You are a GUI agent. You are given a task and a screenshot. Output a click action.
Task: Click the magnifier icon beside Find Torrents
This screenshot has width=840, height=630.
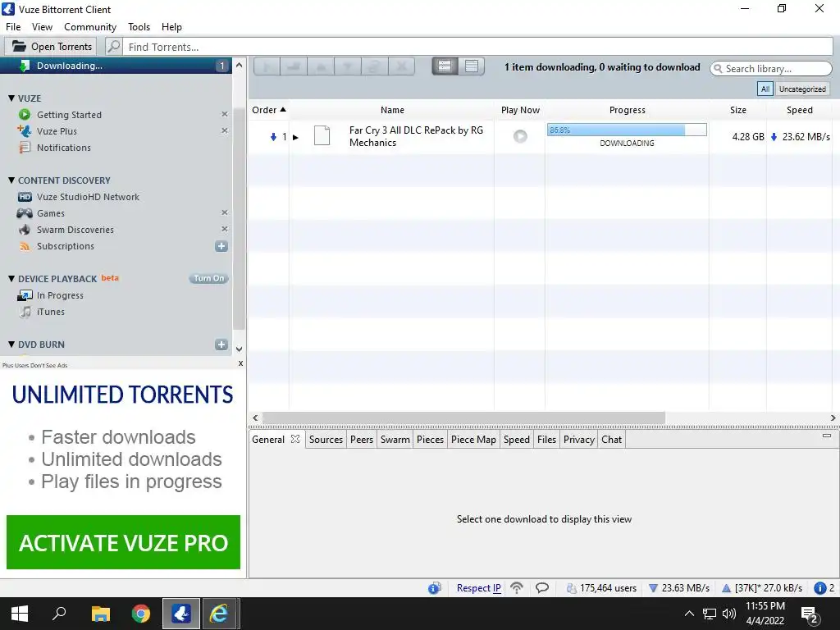coord(113,47)
